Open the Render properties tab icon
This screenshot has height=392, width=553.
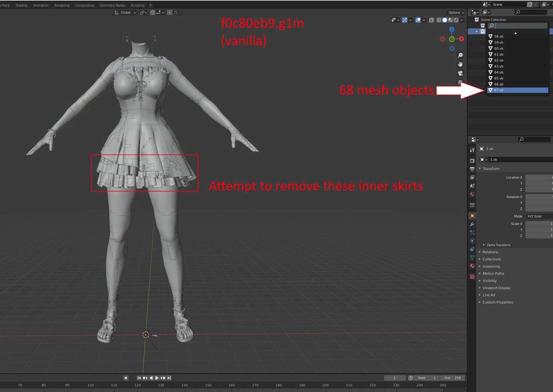(472, 160)
